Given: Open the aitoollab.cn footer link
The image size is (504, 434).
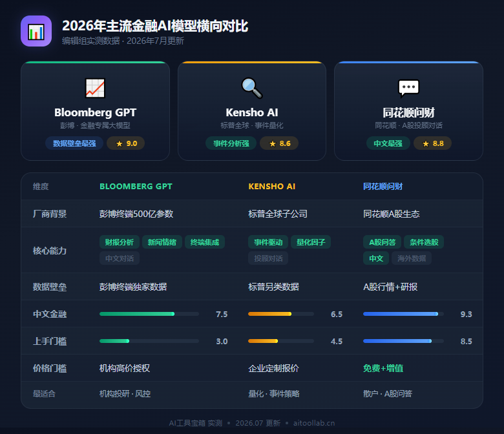Looking at the screenshot, I should tap(314, 423).
